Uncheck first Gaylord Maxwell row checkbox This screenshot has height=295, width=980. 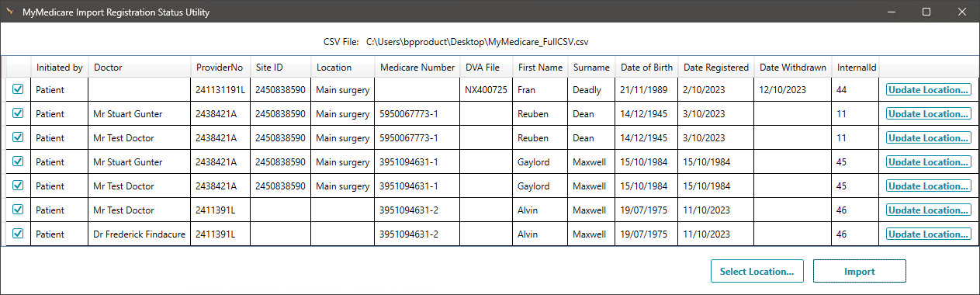pos(18,161)
